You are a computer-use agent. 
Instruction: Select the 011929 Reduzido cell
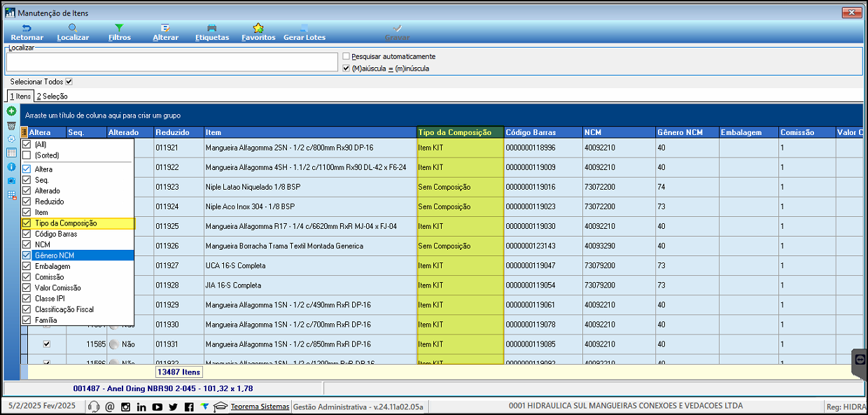pyautogui.click(x=178, y=305)
